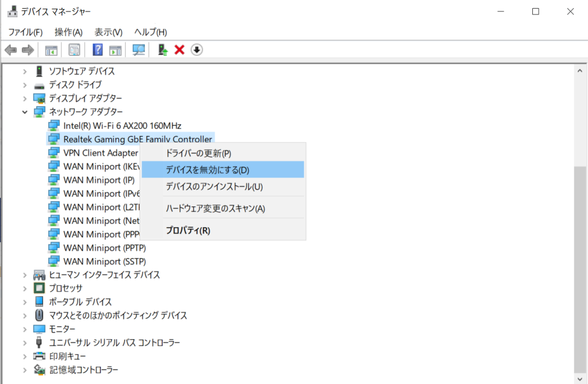This screenshot has height=384, width=588.
Task: Open help via blue question mark icon
Action: [98, 50]
